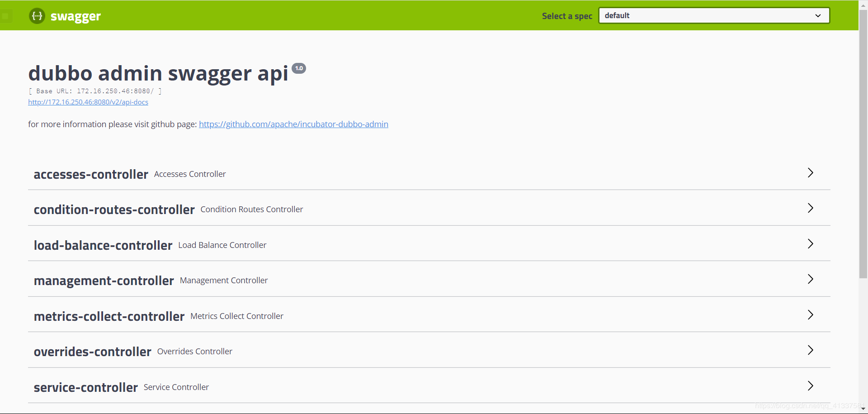Click the load-balance-controller tag title
This screenshot has width=868, height=414.
pyautogui.click(x=103, y=245)
